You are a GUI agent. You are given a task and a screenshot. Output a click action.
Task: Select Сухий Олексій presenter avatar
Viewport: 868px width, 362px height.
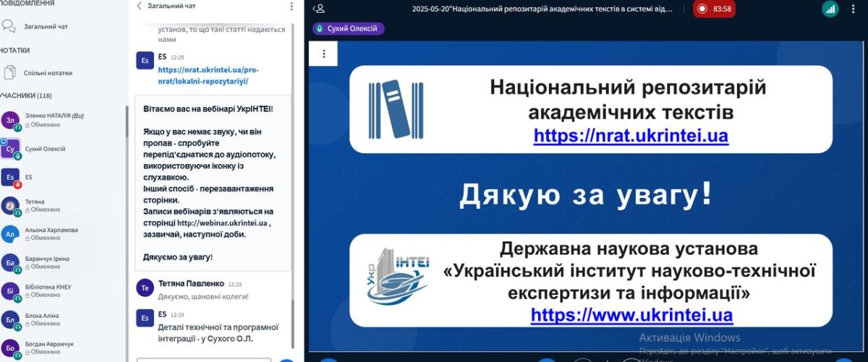[10, 149]
